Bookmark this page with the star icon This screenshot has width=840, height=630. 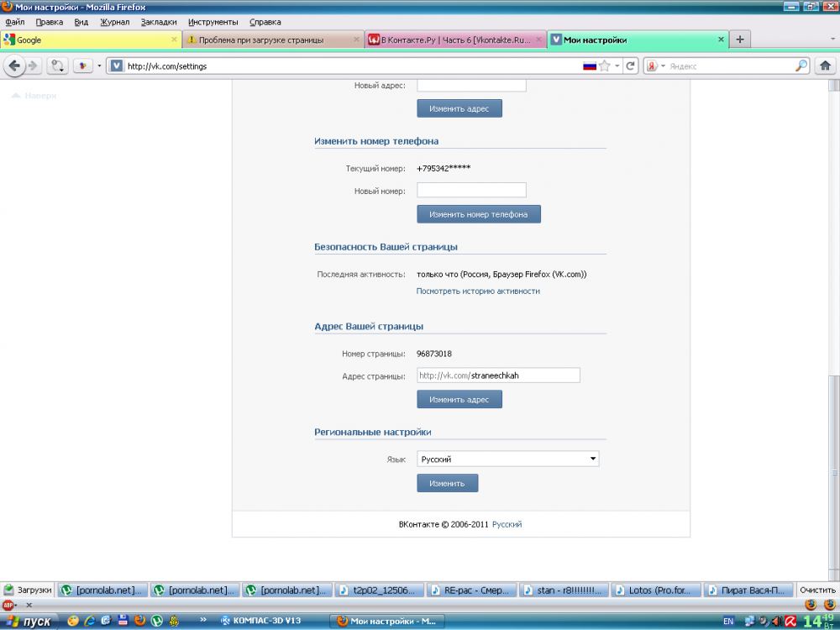coord(605,66)
